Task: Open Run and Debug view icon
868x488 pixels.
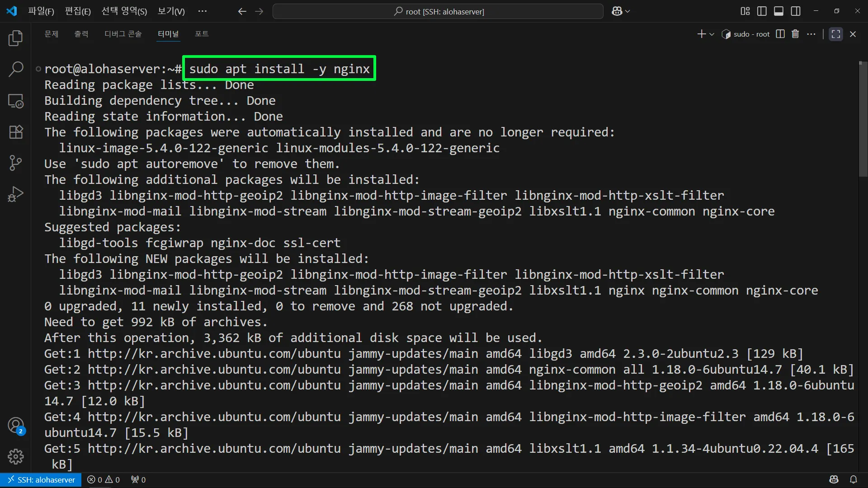Action: [x=16, y=194]
